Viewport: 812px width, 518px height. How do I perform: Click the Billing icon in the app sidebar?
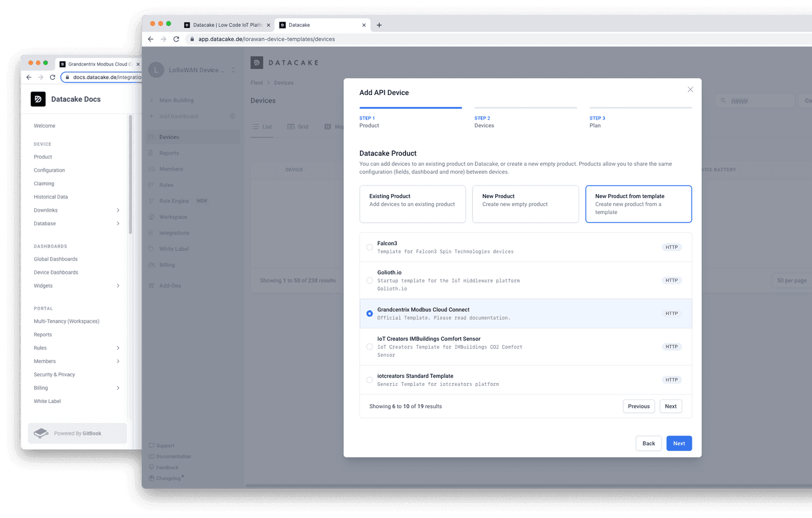pyautogui.click(x=151, y=265)
